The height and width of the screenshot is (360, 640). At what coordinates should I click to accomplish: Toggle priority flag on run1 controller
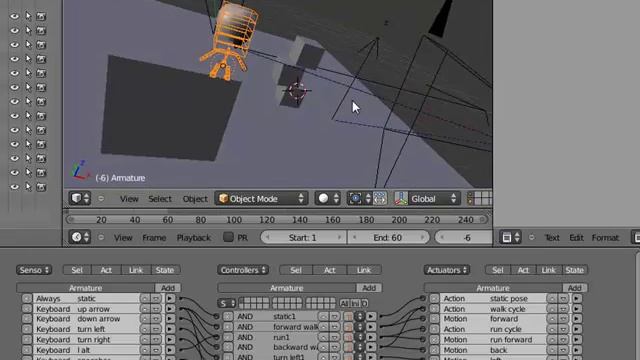point(348,337)
